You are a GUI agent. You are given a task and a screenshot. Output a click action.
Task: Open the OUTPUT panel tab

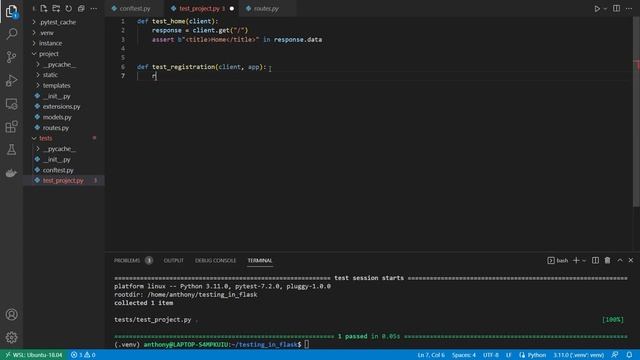click(173, 260)
